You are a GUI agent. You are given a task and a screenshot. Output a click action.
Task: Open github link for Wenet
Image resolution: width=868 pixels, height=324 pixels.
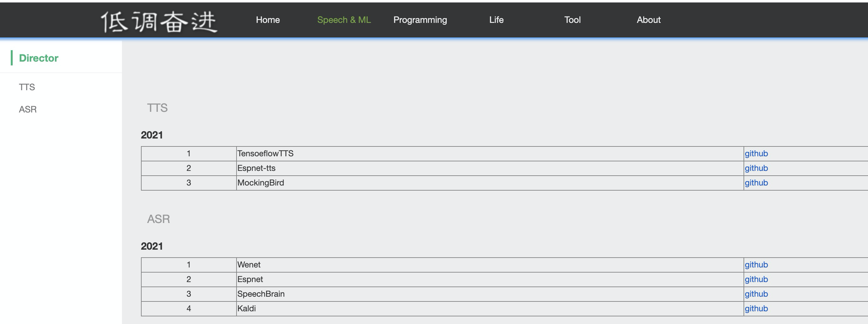756,265
